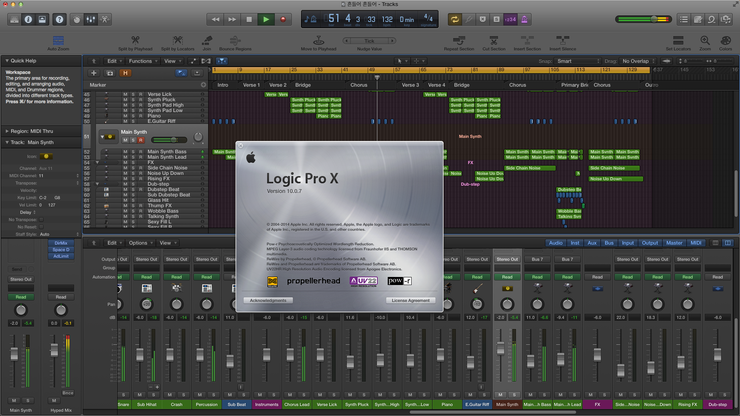740x416 pixels.
Task: Open the Note Pads button
Action: coord(698,19)
